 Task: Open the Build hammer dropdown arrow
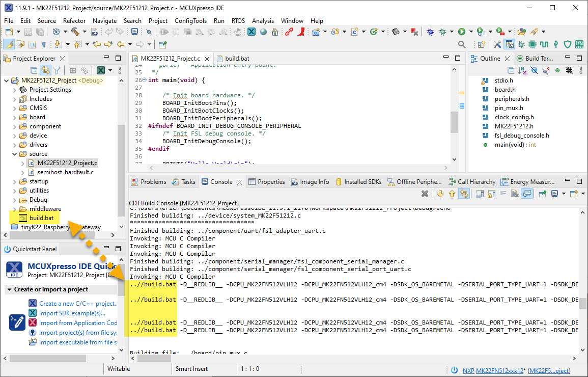[x=85, y=32]
